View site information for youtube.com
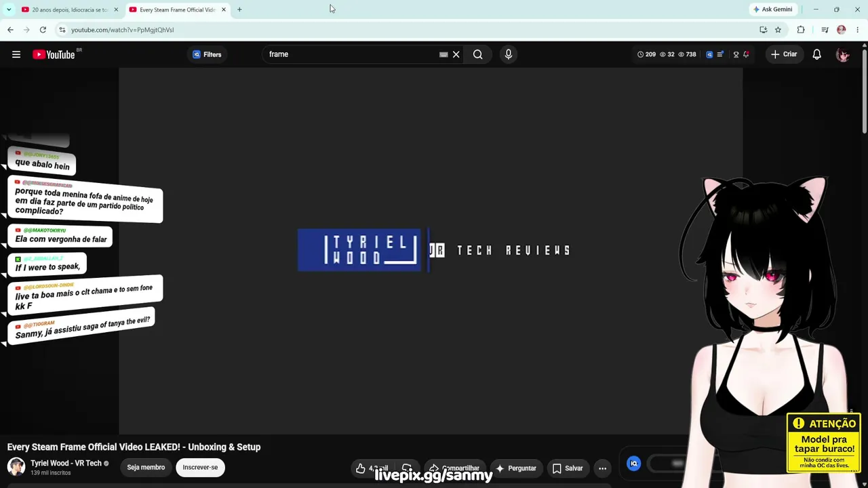 click(x=62, y=30)
